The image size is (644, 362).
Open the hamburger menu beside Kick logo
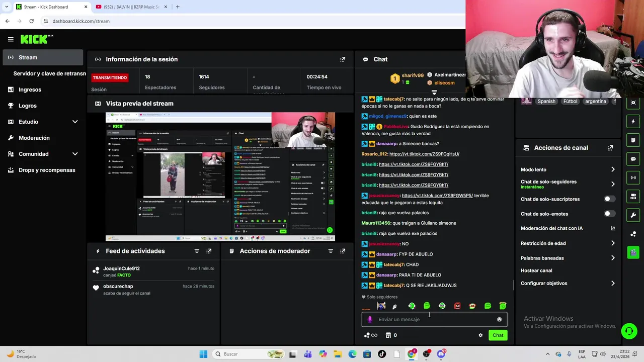tap(11, 39)
